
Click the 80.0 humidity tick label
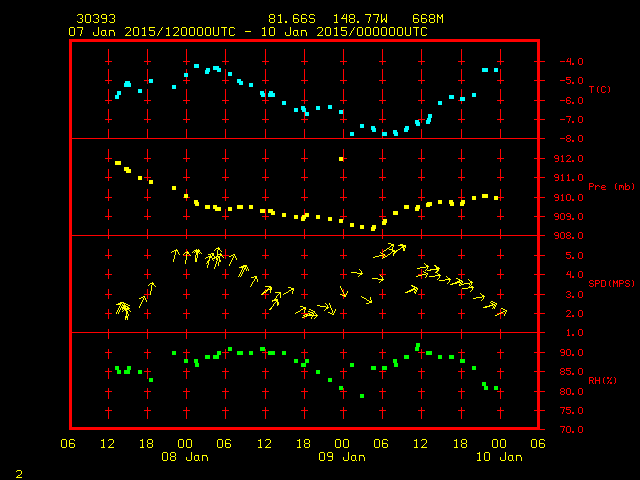pos(571,391)
